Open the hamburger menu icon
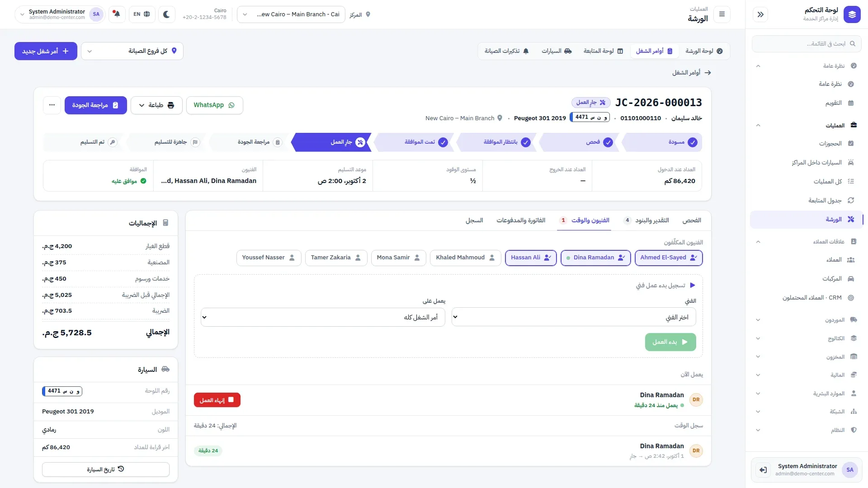Image resolution: width=868 pixels, height=488 pixels. (x=722, y=14)
